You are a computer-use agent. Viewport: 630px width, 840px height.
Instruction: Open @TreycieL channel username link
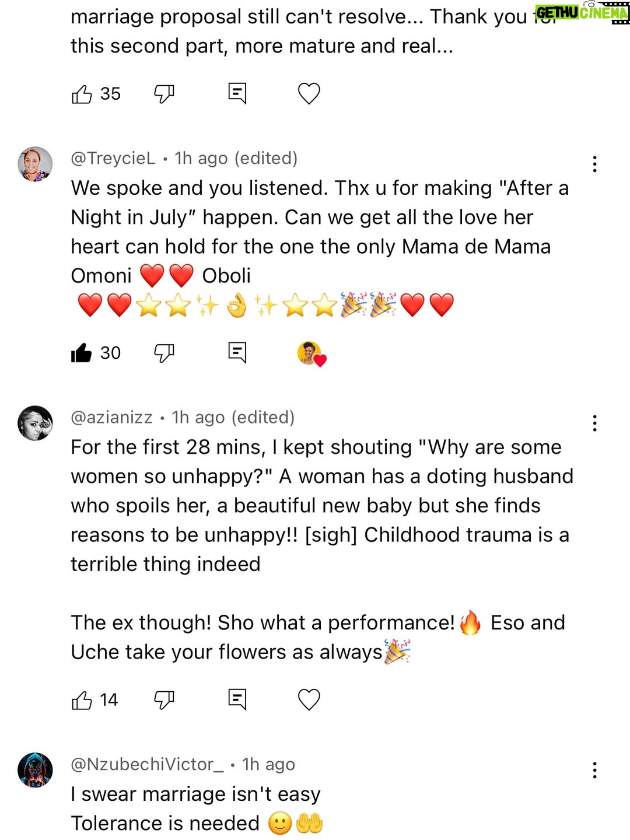[x=113, y=158]
